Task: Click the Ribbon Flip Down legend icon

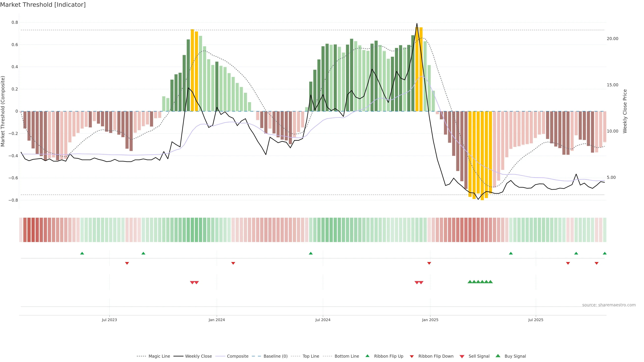Action: pyautogui.click(x=412, y=356)
